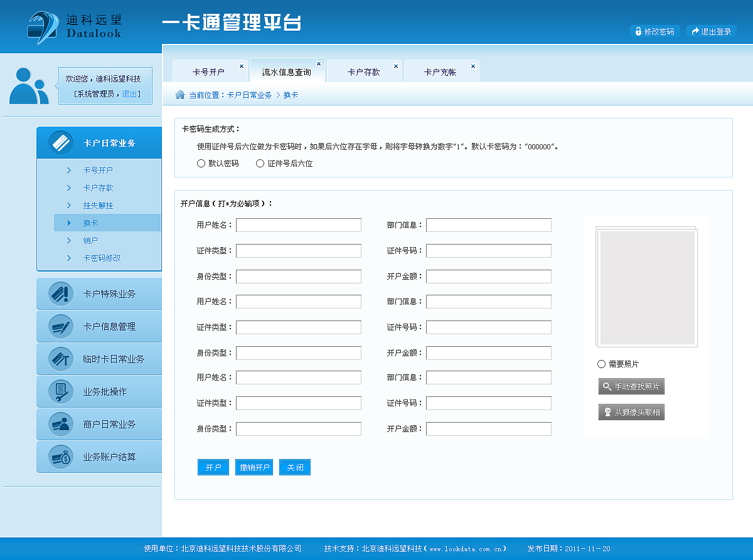Expand the 销户 menu arrow
Screen dimensions: 753x560
pyautogui.click(x=69, y=240)
